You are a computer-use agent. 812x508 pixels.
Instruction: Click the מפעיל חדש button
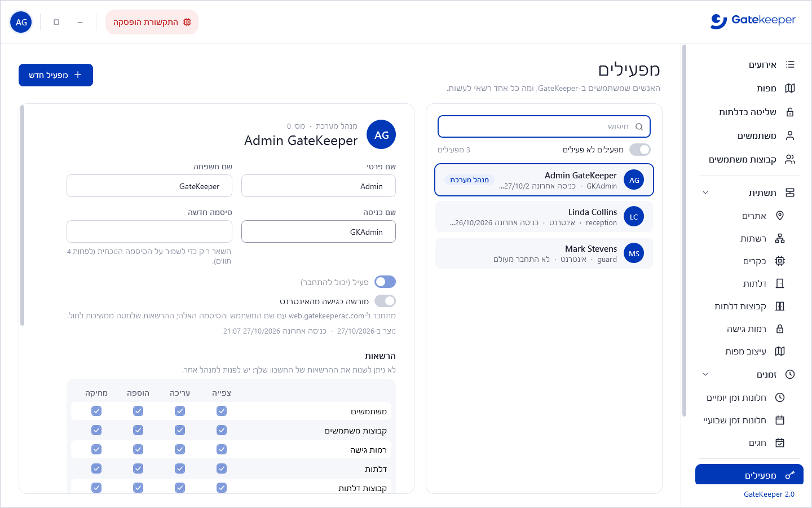coord(56,75)
